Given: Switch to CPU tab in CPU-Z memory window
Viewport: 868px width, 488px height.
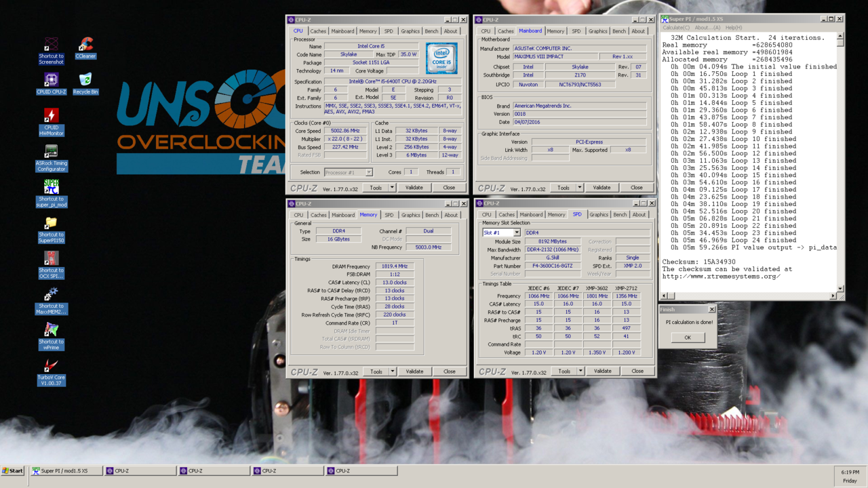Looking at the screenshot, I should 298,215.
